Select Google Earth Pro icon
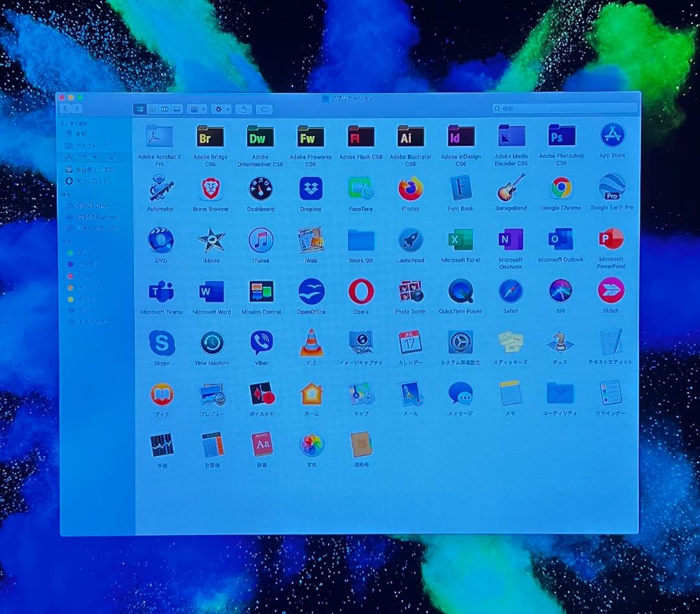700x614 pixels. [612, 187]
